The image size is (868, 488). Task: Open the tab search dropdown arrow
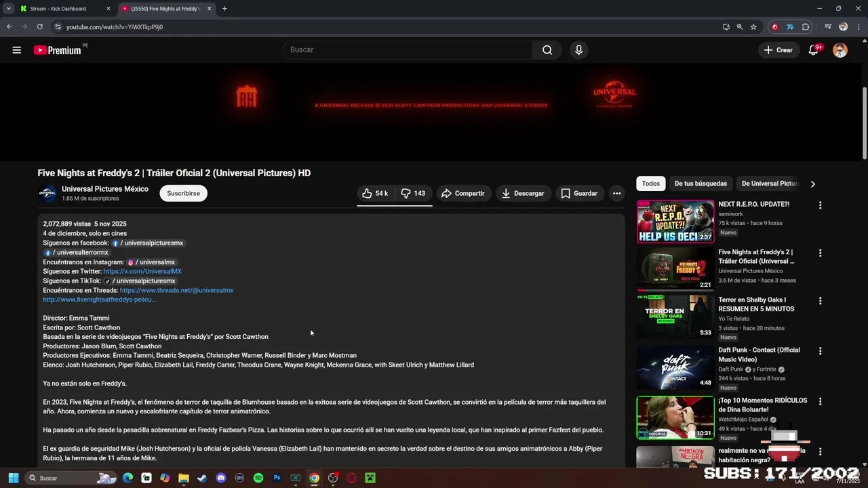point(8,9)
